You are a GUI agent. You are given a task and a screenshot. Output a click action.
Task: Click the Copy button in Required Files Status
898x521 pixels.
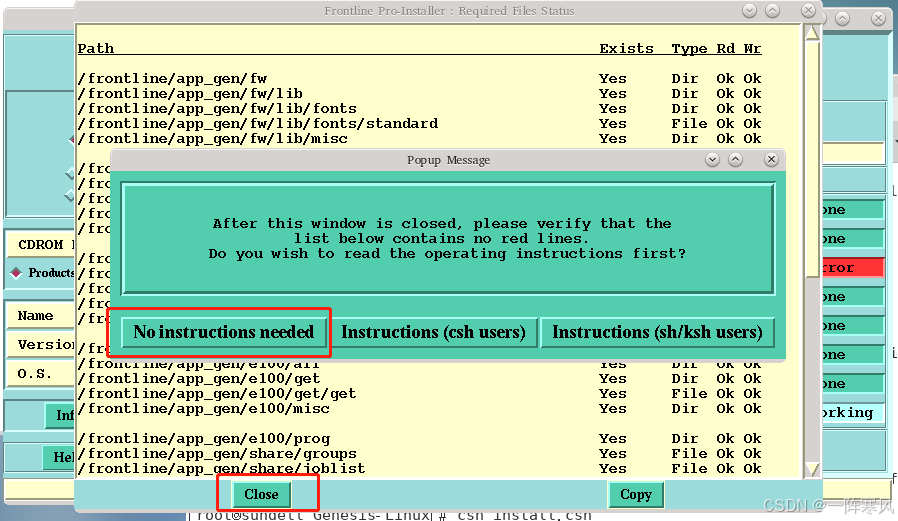[636, 494]
